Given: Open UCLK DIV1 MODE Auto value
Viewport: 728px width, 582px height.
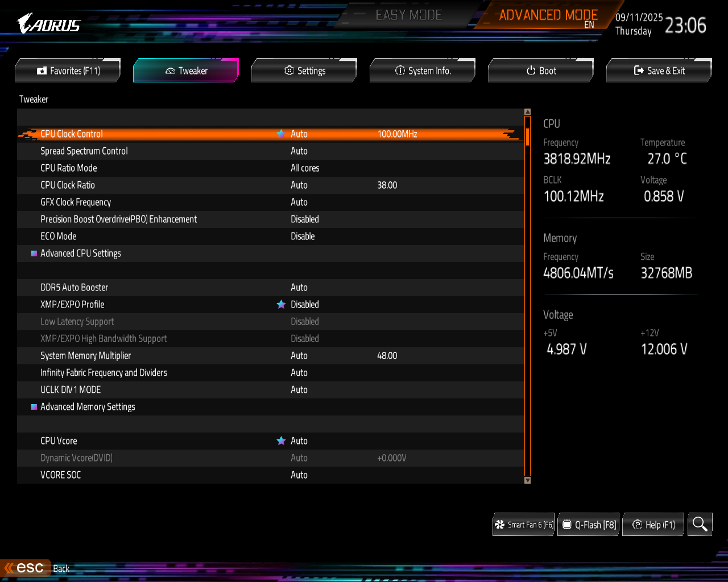Looking at the screenshot, I should 299,390.
